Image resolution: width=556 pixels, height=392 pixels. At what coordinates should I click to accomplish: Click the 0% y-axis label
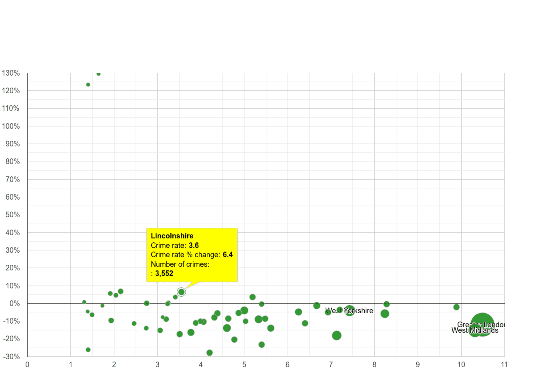click(15, 304)
